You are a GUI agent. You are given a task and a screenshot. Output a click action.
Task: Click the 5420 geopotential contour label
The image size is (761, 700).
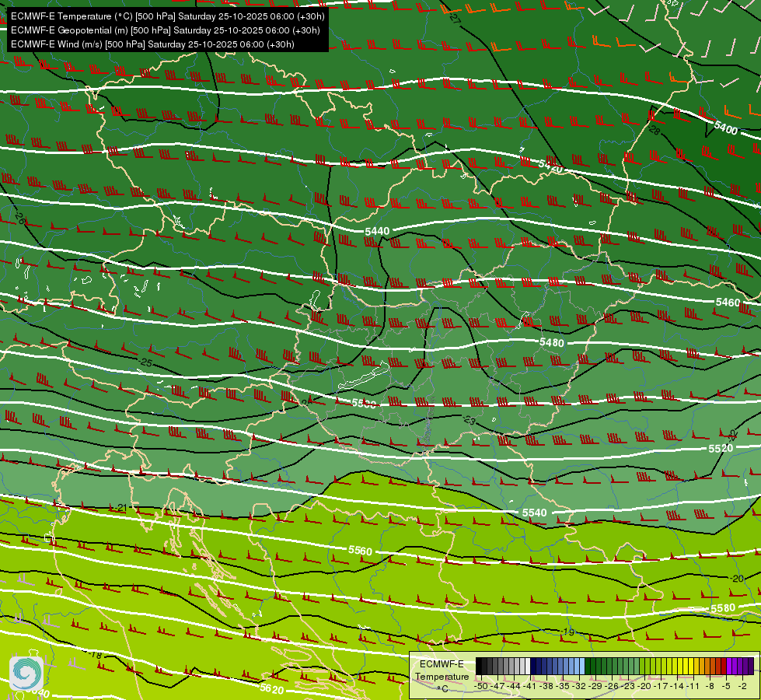(x=551, y=166)
